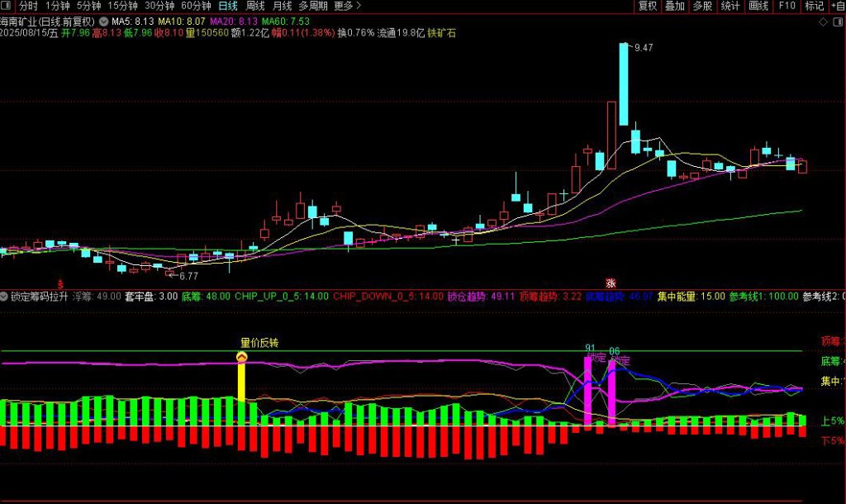
Task: Click the red 涨 marker below the chart
Action: coord(611,283)
